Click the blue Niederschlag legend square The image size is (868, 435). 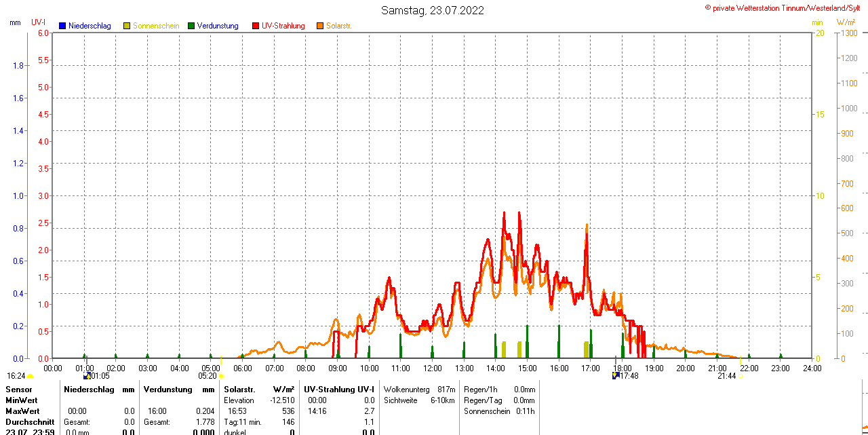tap(62, 26)
